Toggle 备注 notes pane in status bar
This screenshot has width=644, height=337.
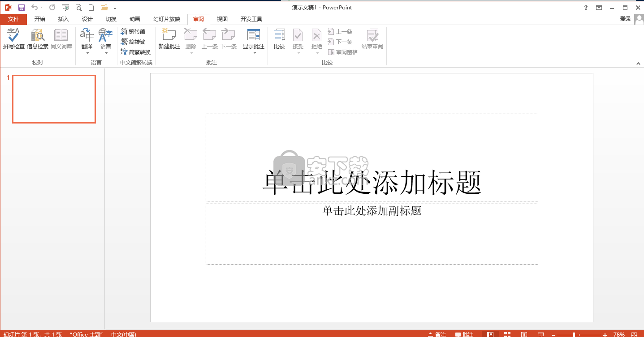(437, 334)
